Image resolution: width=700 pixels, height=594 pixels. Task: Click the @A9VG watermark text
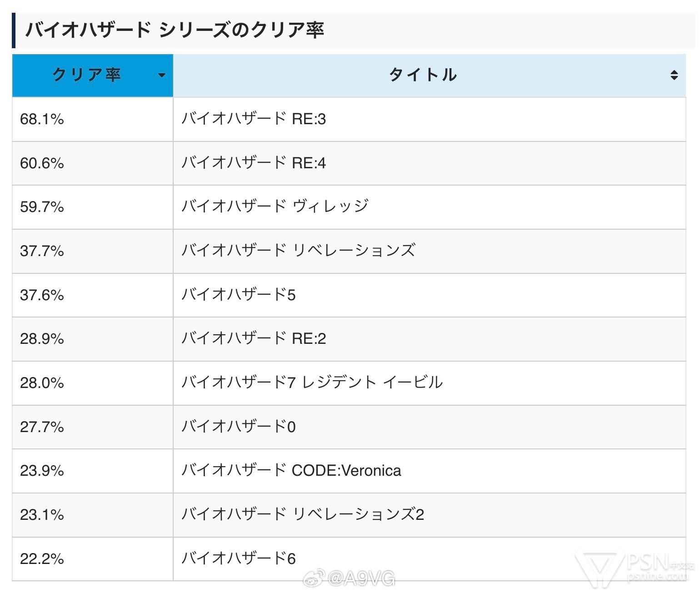click(361, 579)
